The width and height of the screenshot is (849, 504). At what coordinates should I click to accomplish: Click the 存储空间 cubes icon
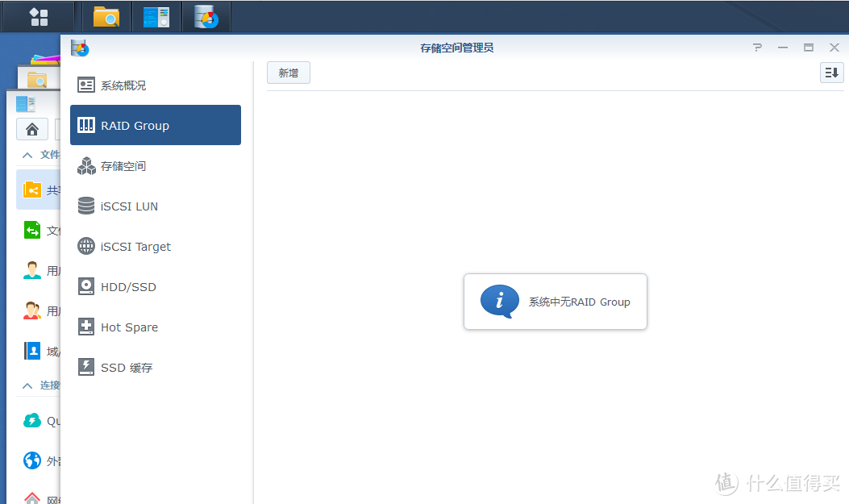pyautogui.click(x=86, y=165)
